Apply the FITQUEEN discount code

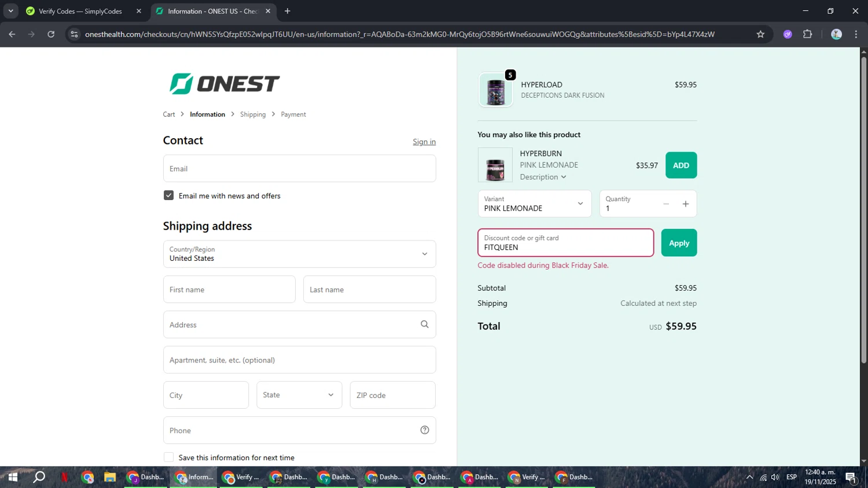pyautogui.click(x=679, y=243)
